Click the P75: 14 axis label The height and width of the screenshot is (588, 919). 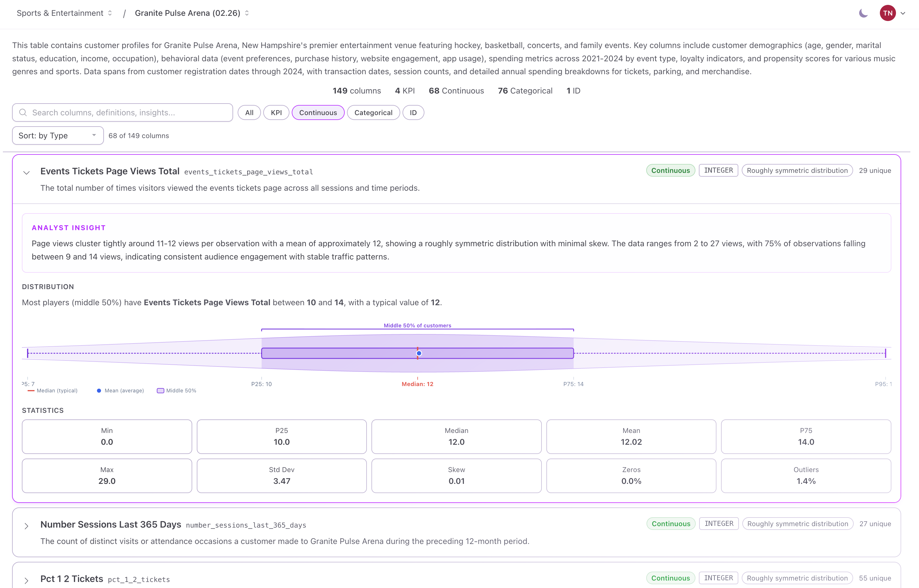573,384
